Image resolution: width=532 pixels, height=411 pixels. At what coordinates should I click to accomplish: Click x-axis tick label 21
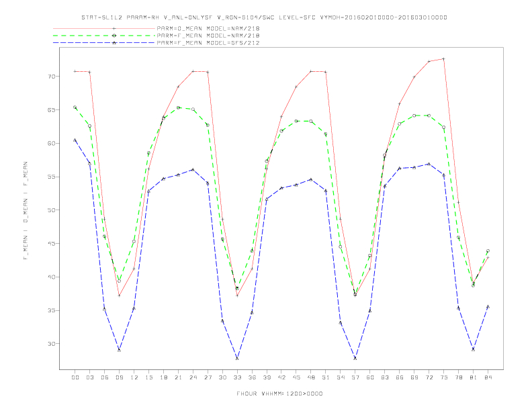click(x=178, y=377)
